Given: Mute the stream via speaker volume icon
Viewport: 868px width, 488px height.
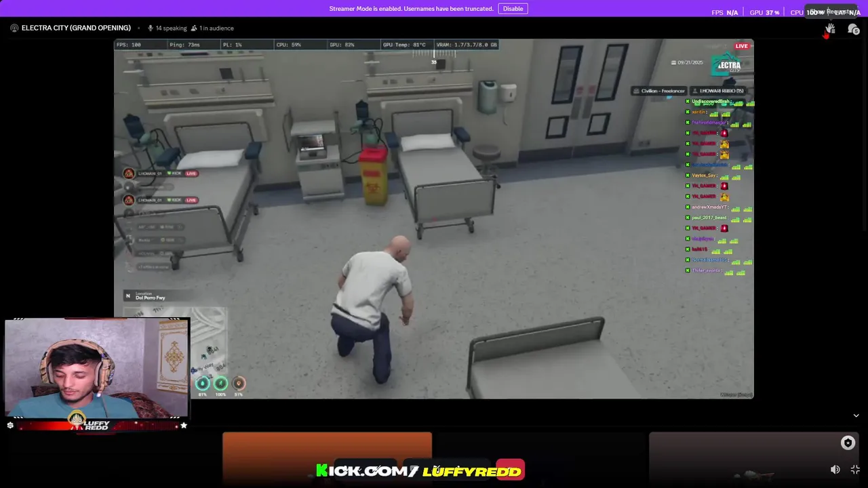Looking at the screenshot, I should point(835,469).
